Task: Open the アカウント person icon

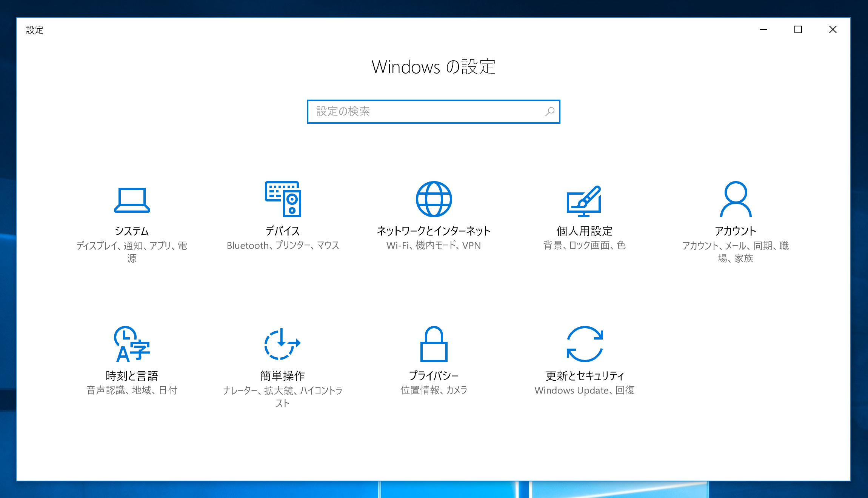Action: click(x=736, y=199)
